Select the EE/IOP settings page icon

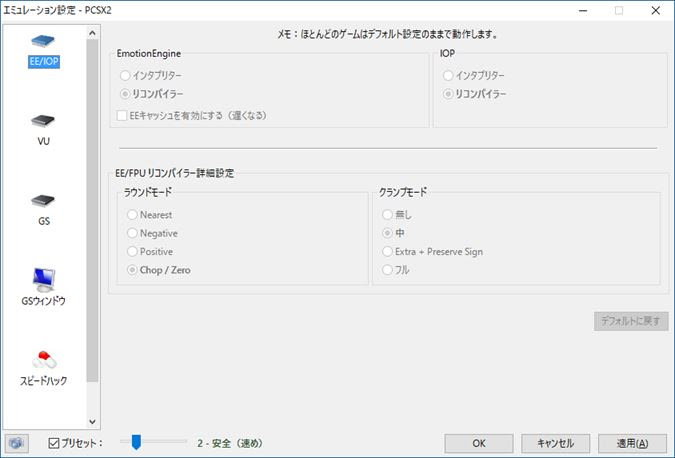[x=43, y=51]
